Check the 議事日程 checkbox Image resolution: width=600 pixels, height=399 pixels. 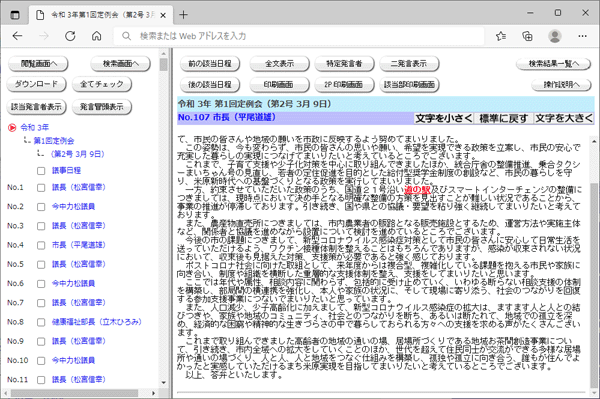(x=41, y=171)
